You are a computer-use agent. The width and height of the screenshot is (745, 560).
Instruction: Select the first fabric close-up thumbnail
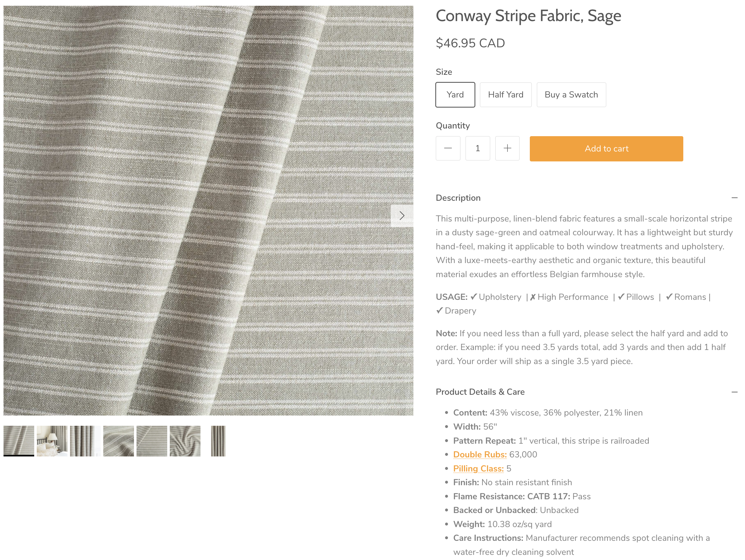pyautogui.click(x=19, y=441)
